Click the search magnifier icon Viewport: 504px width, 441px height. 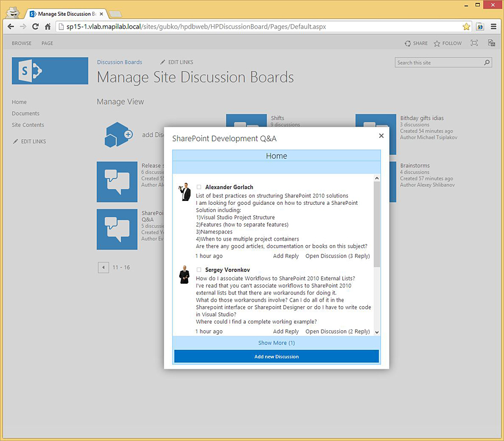(487, 62)
